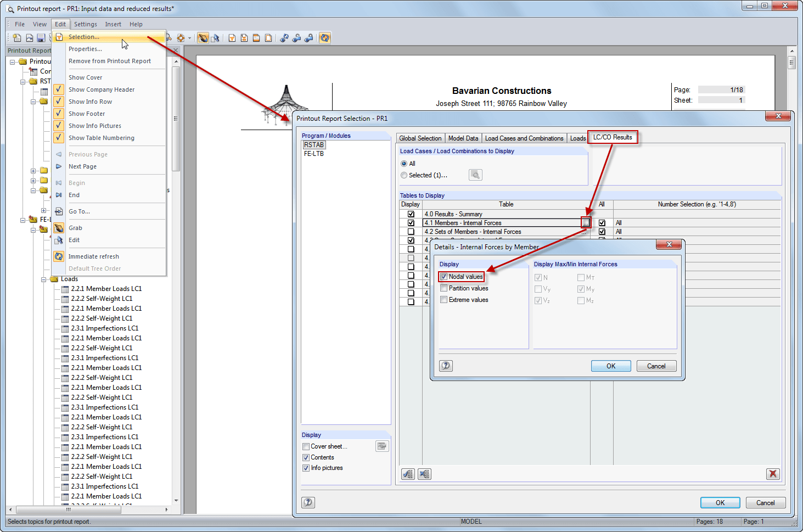
Task: Collapse the root Printout Report tree node
Action: (12, 61)
